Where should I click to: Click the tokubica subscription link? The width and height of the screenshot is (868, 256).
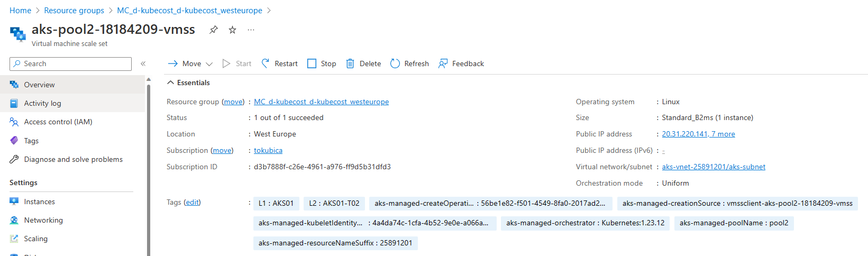[268, 150]
